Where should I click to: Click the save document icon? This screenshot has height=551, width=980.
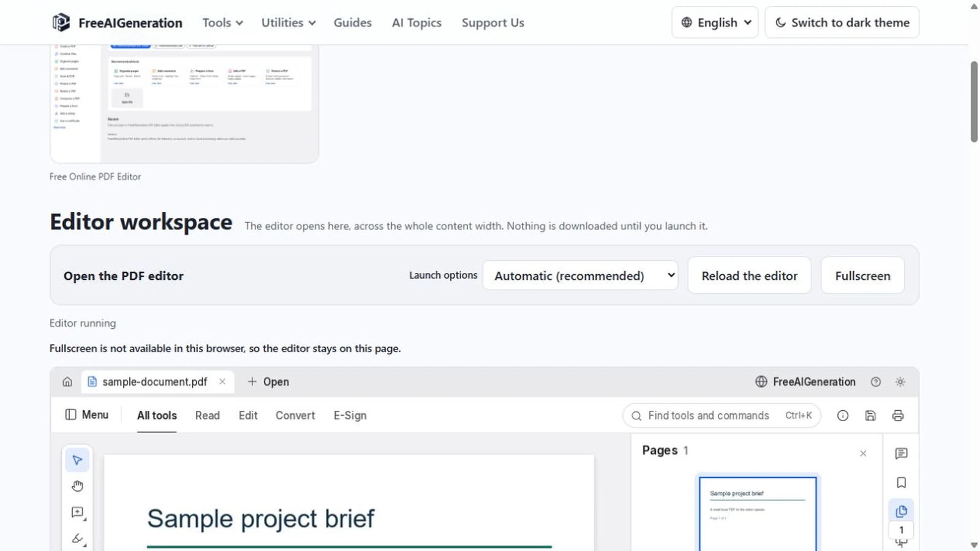coord(870,416)
